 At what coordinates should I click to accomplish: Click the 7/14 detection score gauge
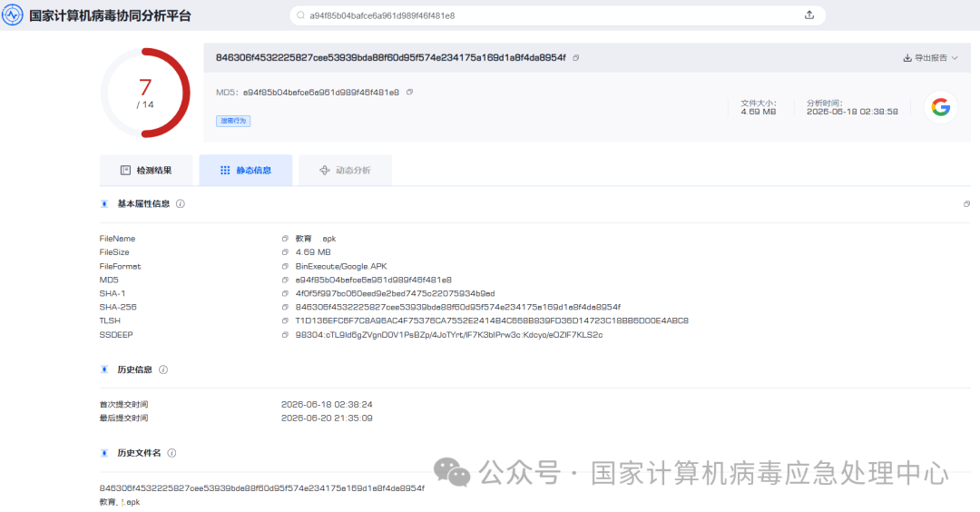pos(145,93)
